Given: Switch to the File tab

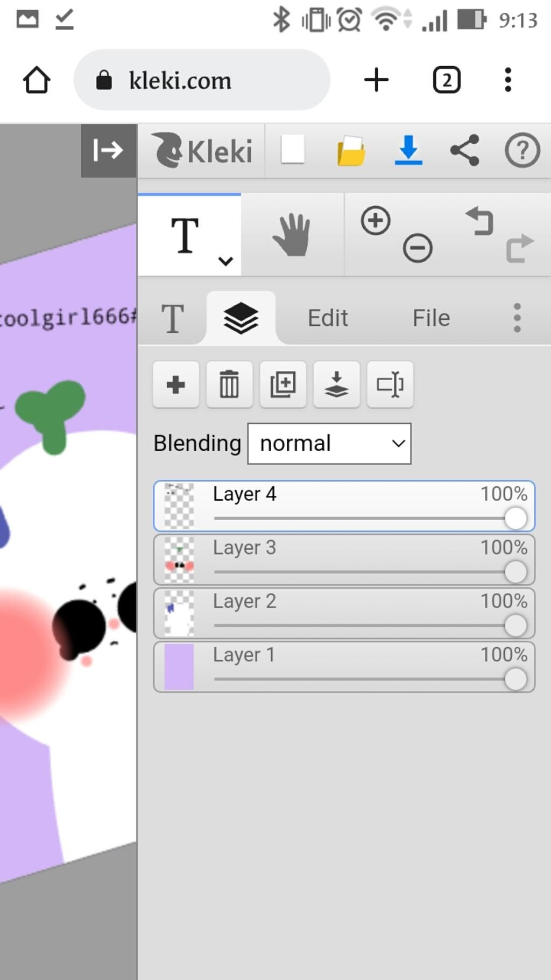Looking at the screenshot, I should pos(431,318).
